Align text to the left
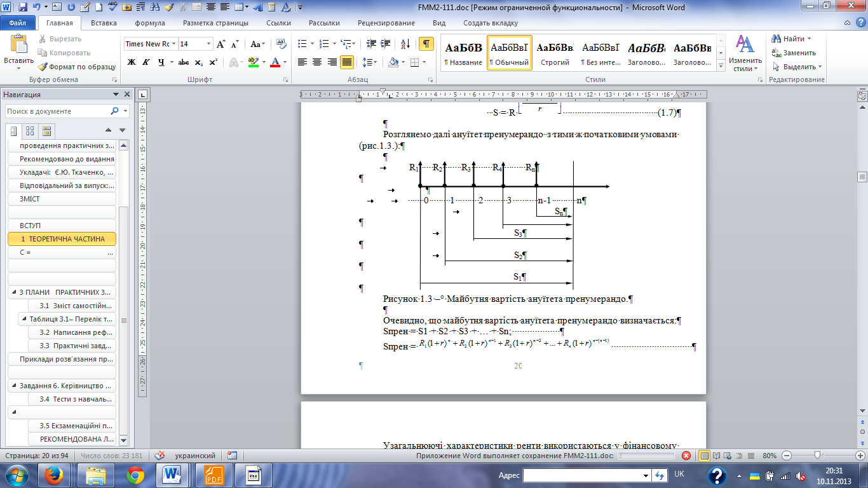 tap(302, 62)
